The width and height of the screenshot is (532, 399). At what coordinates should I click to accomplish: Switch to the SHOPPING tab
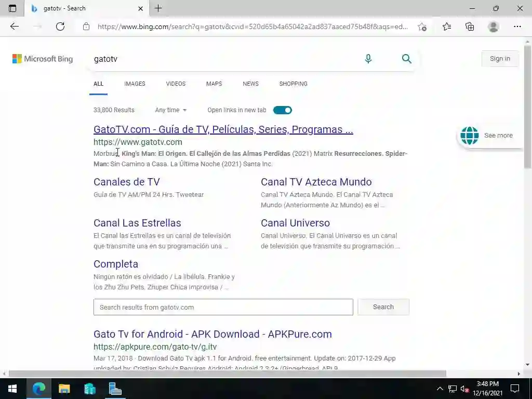point(294,84)
